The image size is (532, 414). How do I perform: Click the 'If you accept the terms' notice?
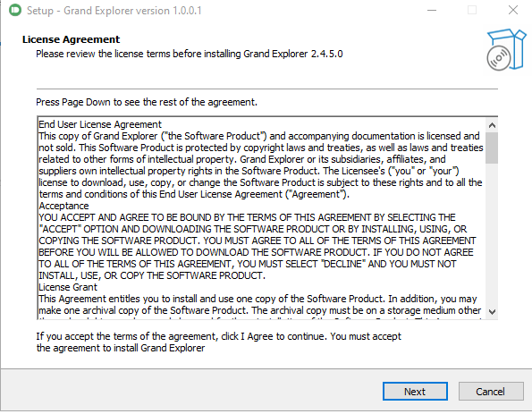(218, 342)
